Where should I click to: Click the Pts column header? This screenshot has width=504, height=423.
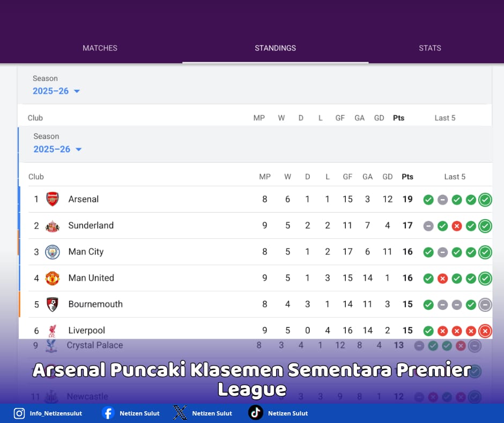pyautogui.click(x=407, y=176)
